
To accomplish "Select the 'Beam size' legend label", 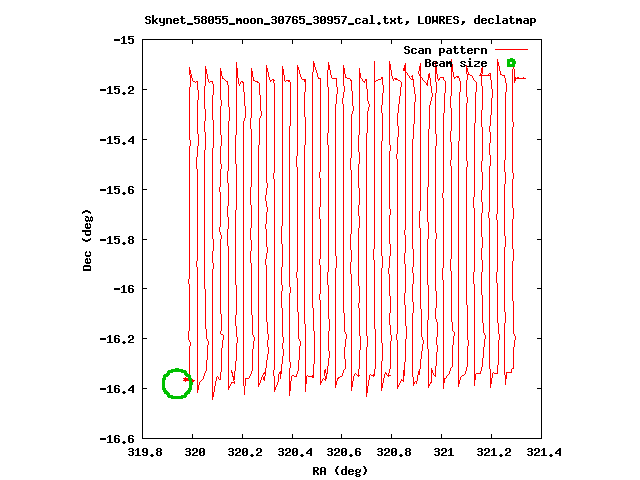I will pos(456,63).
